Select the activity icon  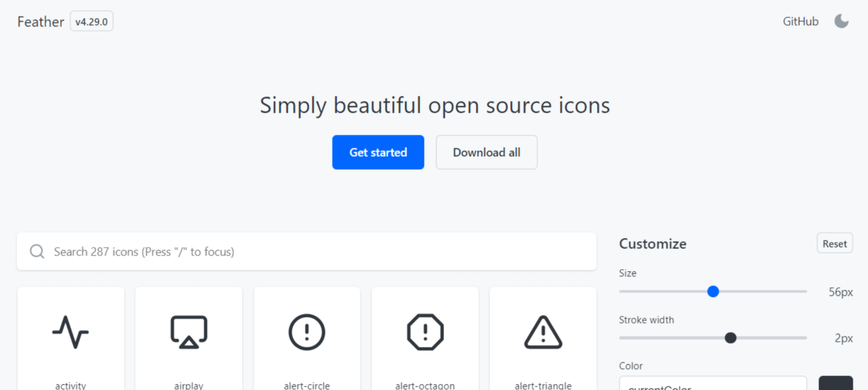click(x=70, y=332)
